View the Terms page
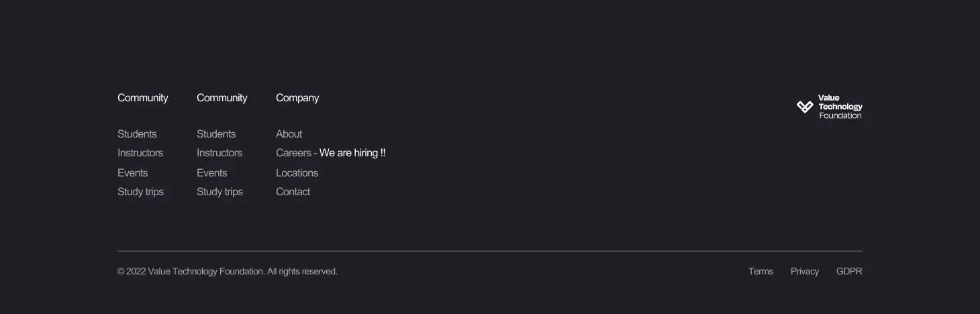 (x=761, y=272)
